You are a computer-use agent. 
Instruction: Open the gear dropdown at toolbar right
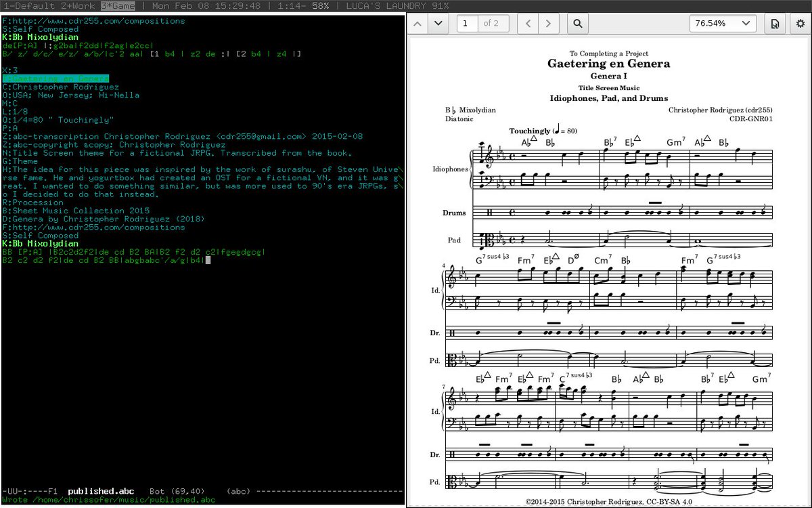(801, 23)
